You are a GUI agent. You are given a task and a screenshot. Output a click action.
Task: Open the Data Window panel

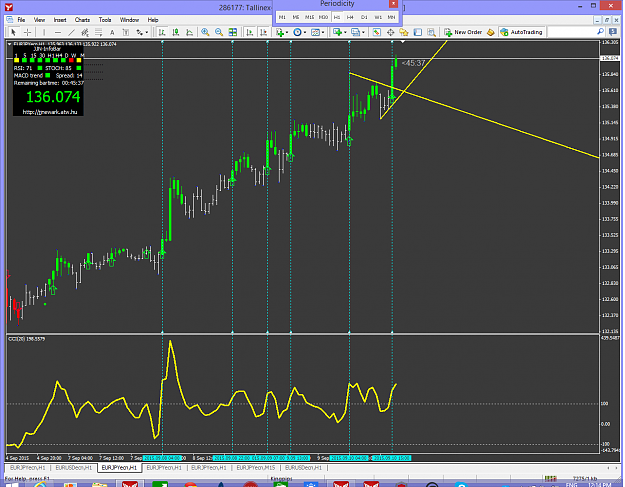tap(391, 32)
